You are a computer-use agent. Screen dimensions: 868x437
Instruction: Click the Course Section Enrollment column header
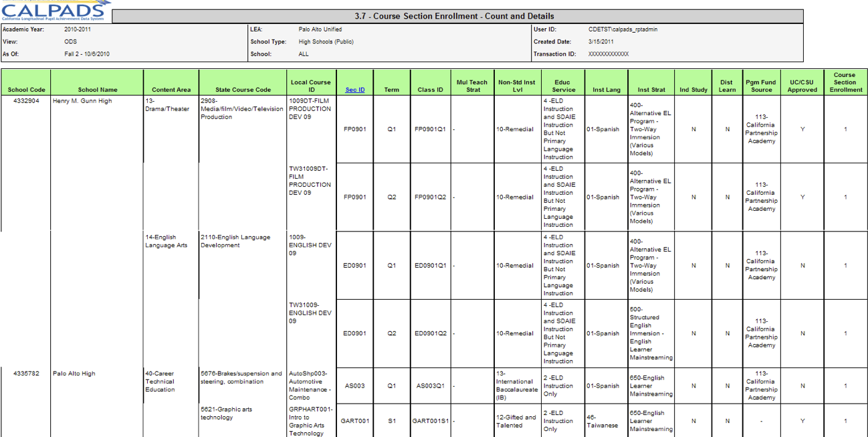coord(845,82)
